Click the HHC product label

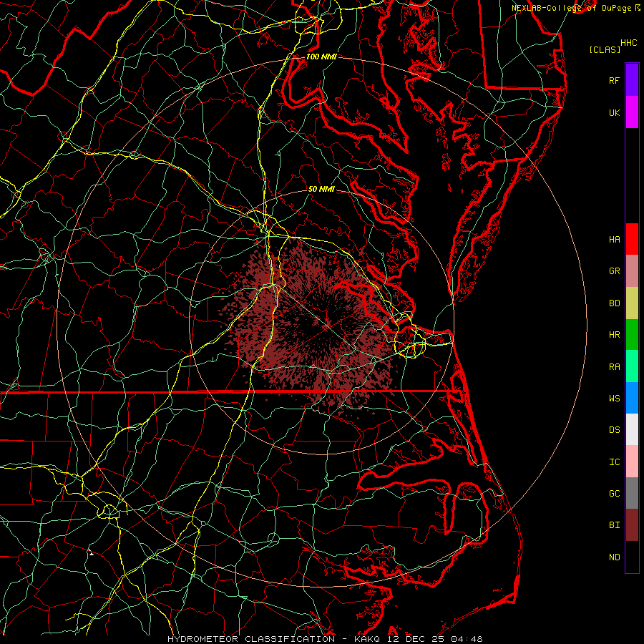click(x=629, y=43)
